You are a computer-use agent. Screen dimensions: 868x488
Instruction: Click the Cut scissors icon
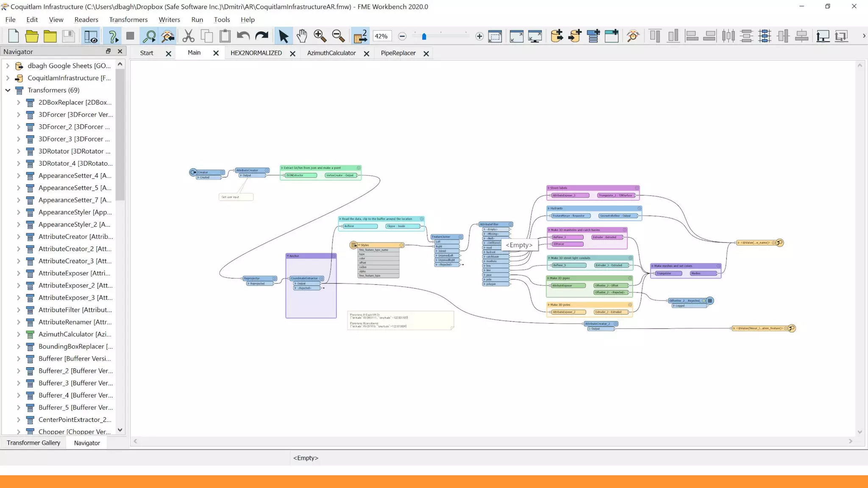tap(188, 36)
